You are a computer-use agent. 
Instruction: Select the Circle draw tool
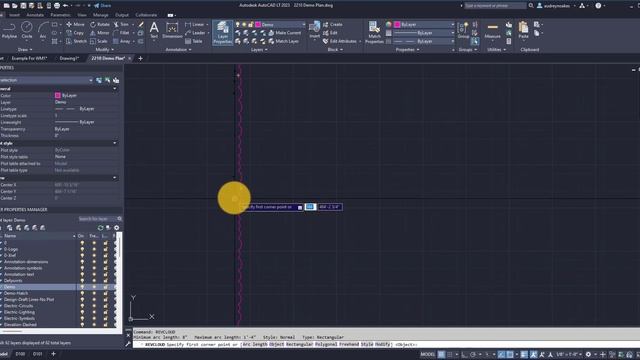[x=27, y=30]
